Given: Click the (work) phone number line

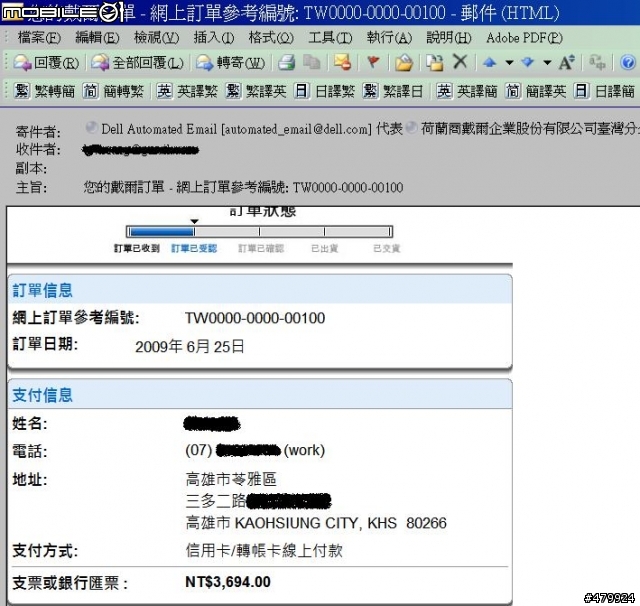Looking at the screenshot, I should (255, 451).
